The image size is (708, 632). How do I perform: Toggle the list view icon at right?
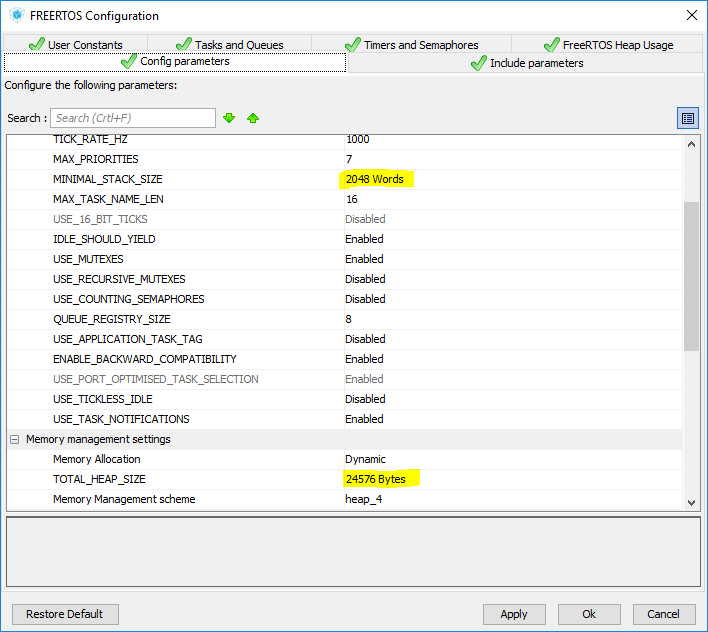(688, 118)
